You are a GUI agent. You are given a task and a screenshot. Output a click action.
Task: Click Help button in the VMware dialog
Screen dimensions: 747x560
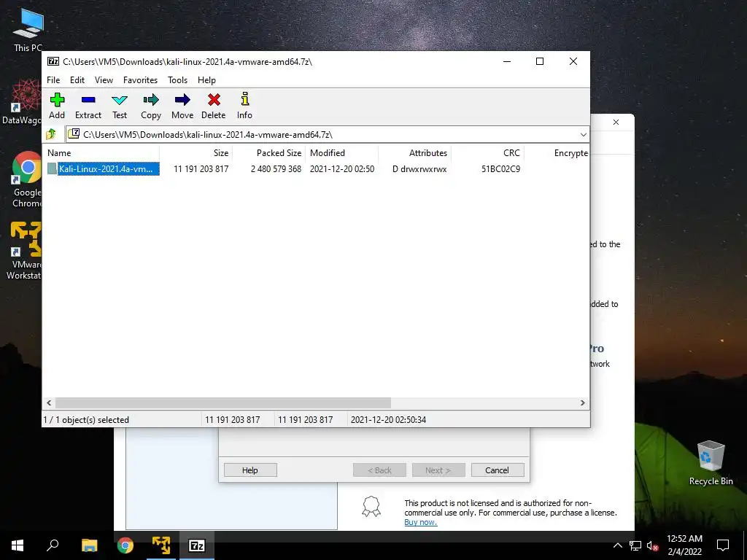click(x=250, y=470)
